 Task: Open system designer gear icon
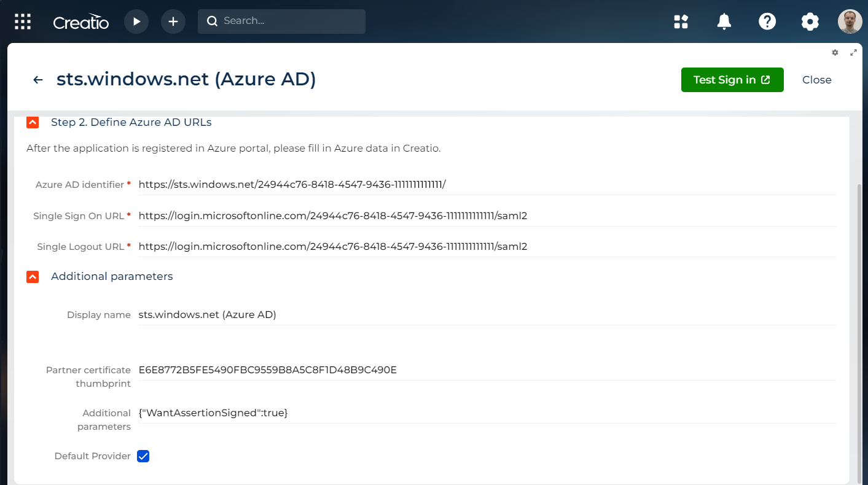pyautogui.click(x=810, y=22)
